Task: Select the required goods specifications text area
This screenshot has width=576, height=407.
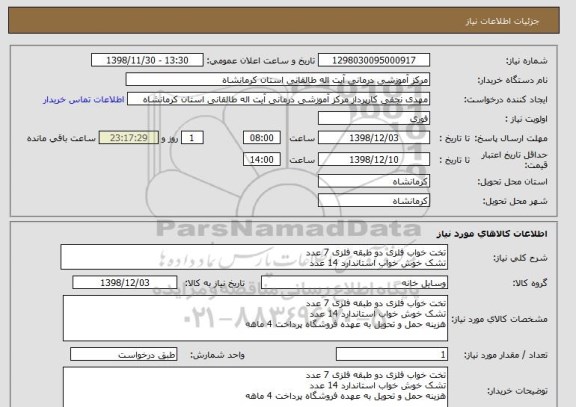Action: (x=255, y=318)
